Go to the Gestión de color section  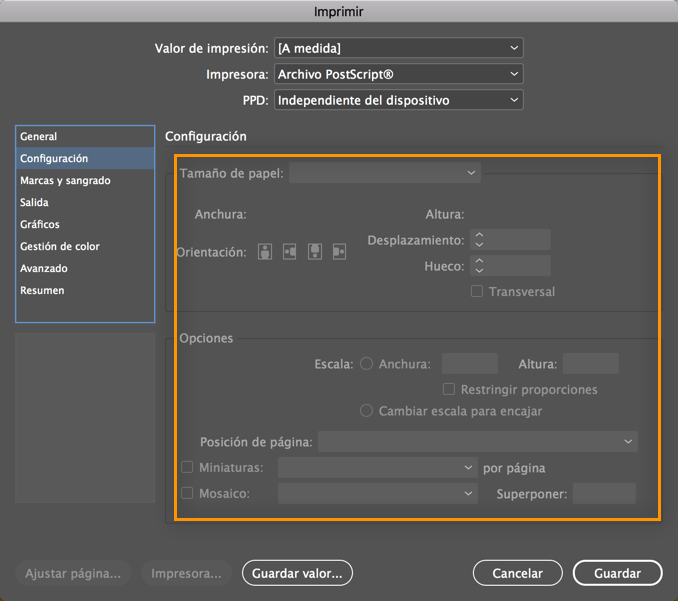tap(60, 247)
